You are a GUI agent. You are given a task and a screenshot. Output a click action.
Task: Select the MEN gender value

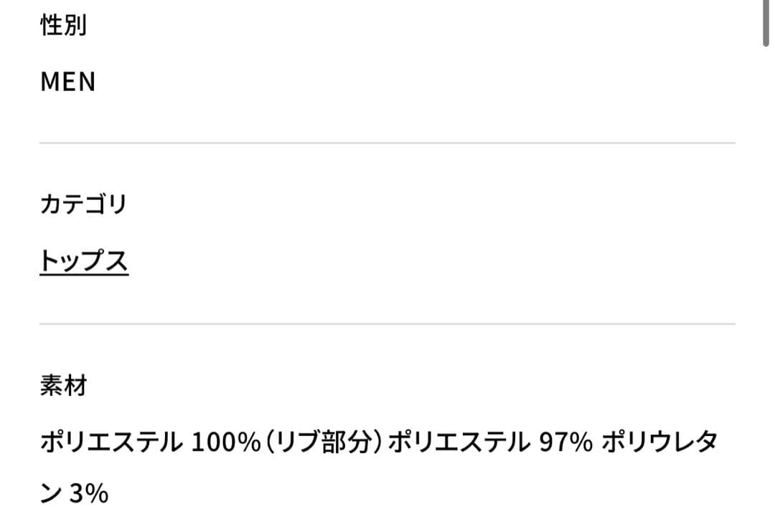click(x=68, y=82)
